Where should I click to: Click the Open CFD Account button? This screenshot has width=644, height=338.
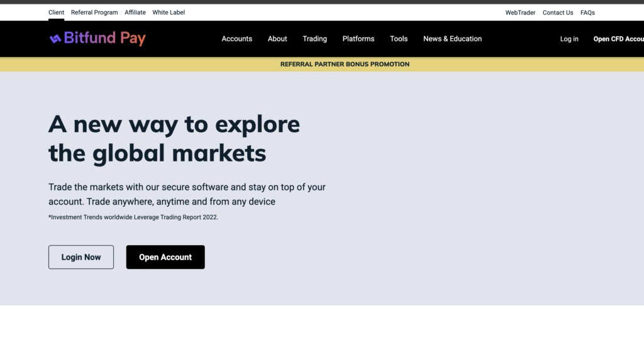coord(619,39)
